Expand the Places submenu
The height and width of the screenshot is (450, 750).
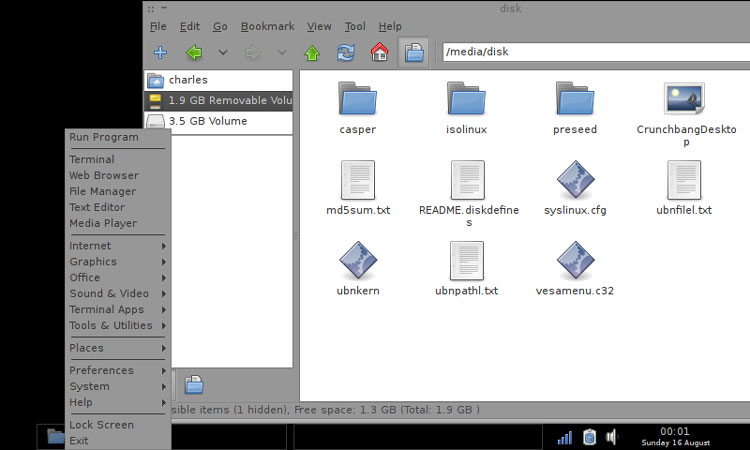(x=118, y=348)
